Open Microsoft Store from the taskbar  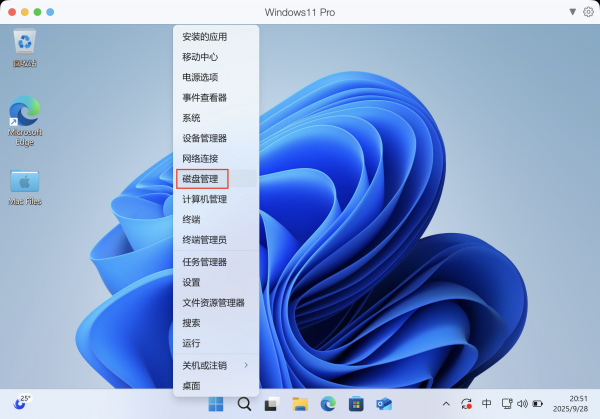[x=355, y=404]
